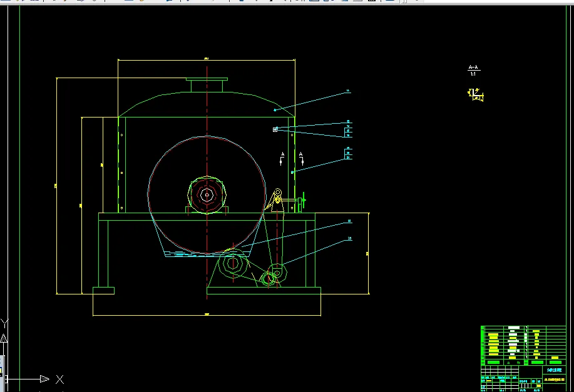
Task: Select the yellow drawing name in the title block
Action: click(x=554, y=379)
